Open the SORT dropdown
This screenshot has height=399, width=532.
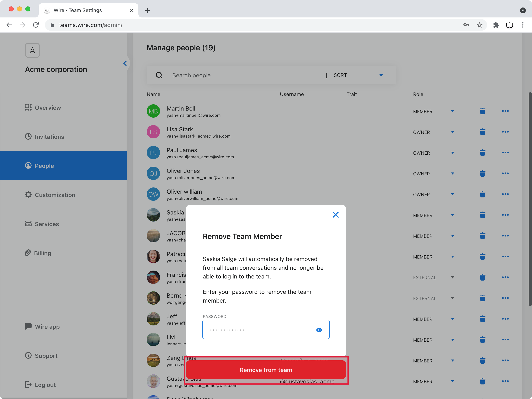click(x=358, y=75)
